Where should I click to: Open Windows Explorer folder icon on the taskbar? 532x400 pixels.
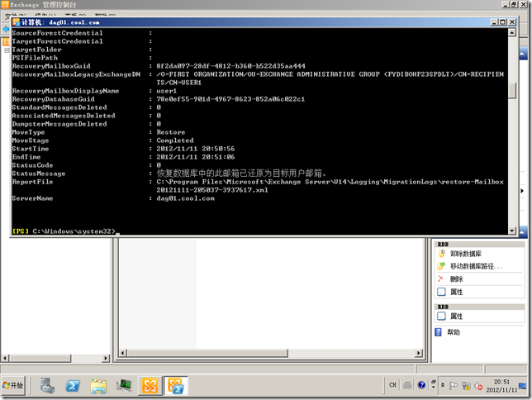point(98,386)
